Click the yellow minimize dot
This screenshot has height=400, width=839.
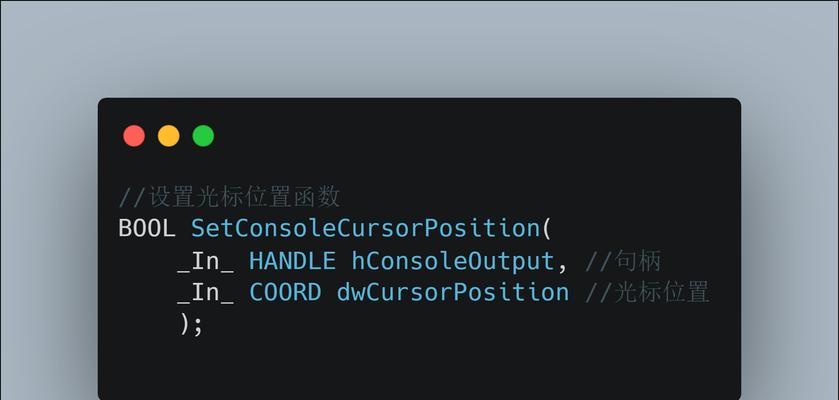point(169,136)
